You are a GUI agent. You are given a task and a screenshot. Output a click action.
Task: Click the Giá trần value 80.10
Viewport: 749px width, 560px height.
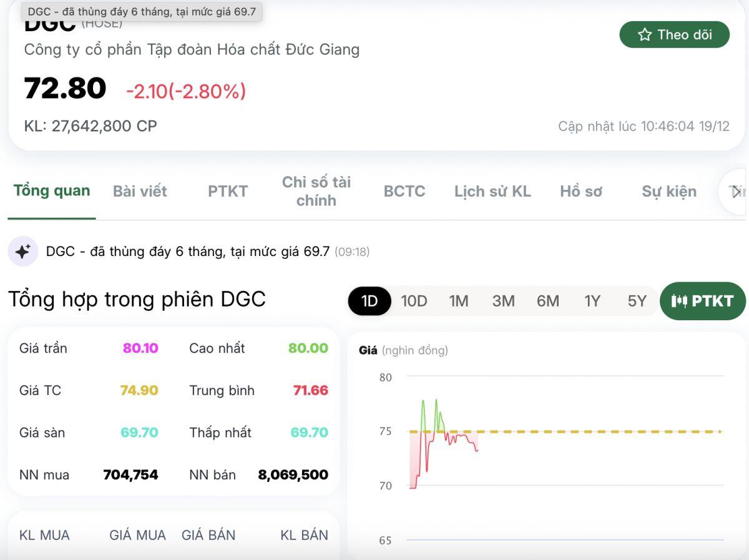pos(140,348)
